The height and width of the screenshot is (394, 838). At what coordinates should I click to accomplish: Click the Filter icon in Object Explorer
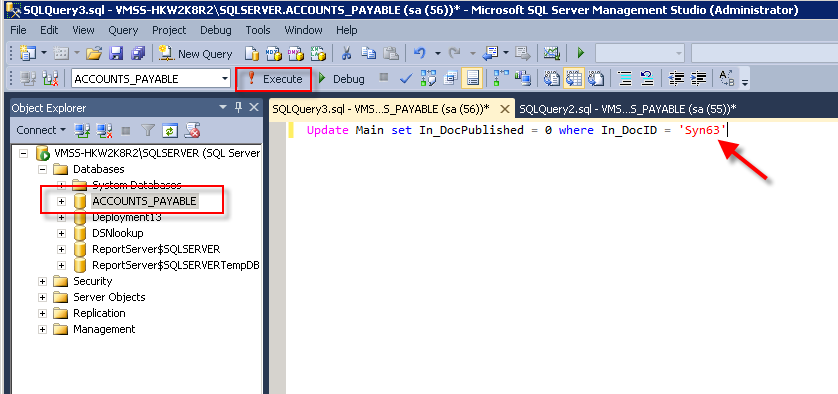pos(148,130)
